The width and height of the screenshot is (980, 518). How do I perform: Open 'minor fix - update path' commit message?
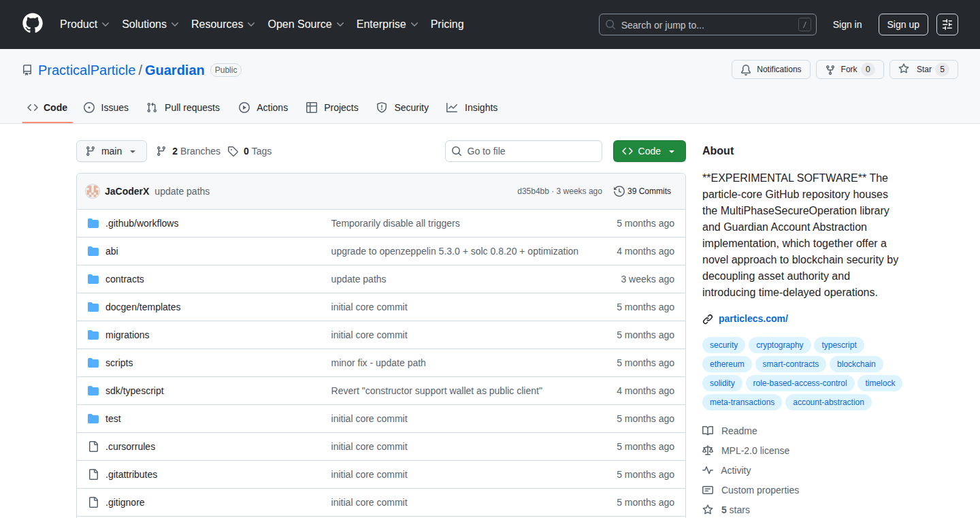point(378,363)
